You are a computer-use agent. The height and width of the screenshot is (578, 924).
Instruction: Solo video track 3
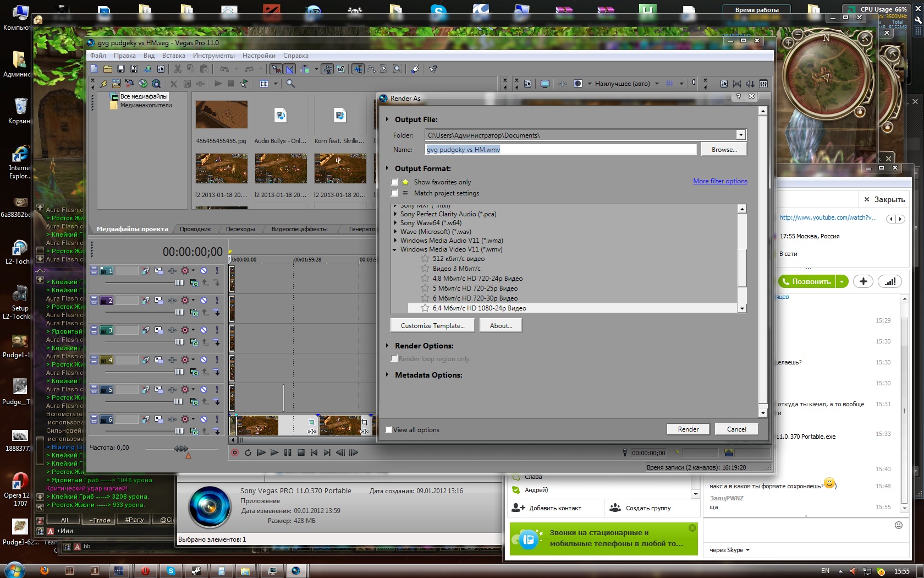[217, 330]
